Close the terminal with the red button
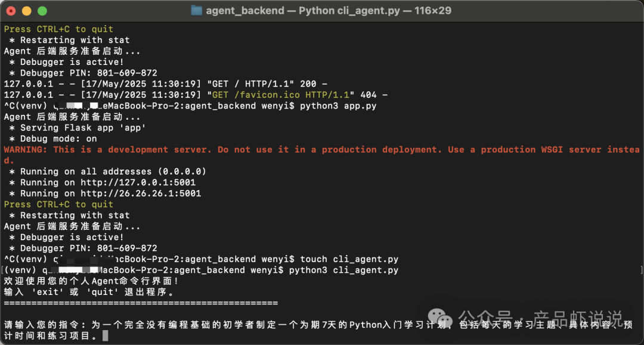This screenshot has height=345, width=644. pos(11,11)
